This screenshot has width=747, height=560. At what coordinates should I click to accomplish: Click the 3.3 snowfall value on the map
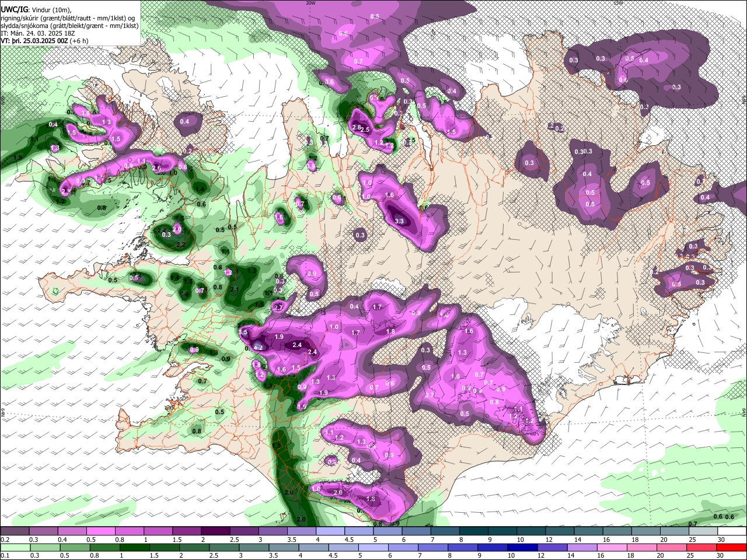[399, 222]
